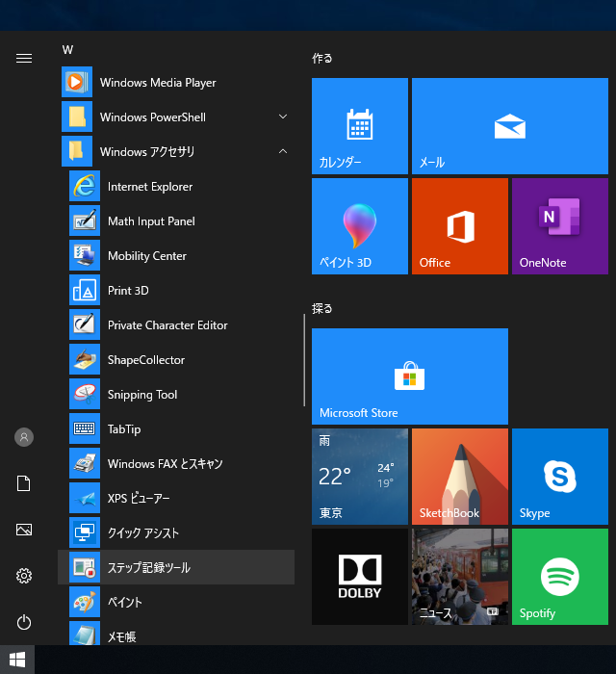Click Private Character Editor icon
Viewport: 616px width, 674px height.
pyautogui.click(x=85, y=324)
